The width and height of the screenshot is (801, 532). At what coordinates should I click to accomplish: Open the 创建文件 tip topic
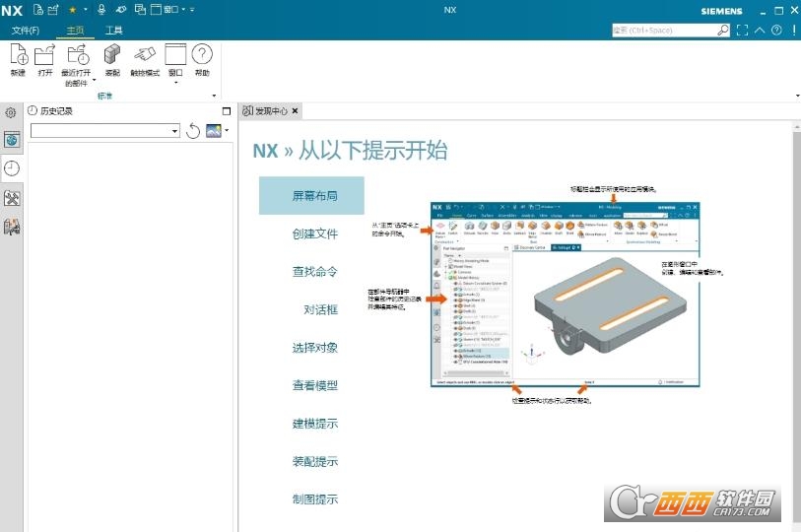tap(314, 233)
